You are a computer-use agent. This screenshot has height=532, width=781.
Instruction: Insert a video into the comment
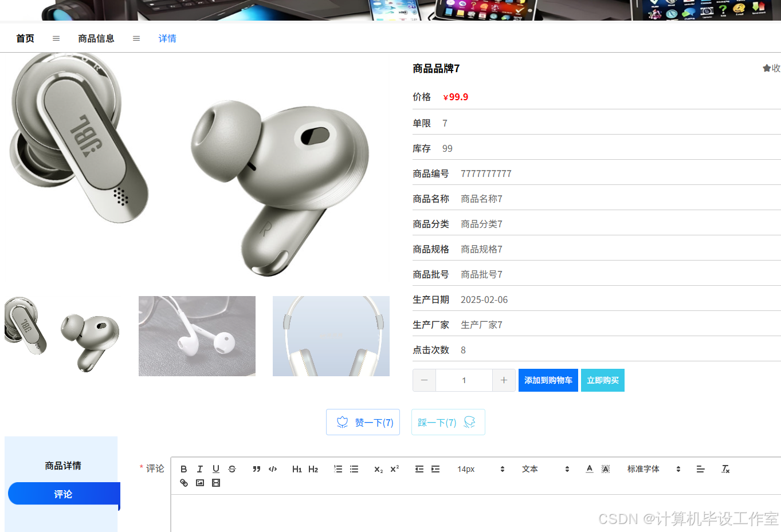tap(216, 483)
